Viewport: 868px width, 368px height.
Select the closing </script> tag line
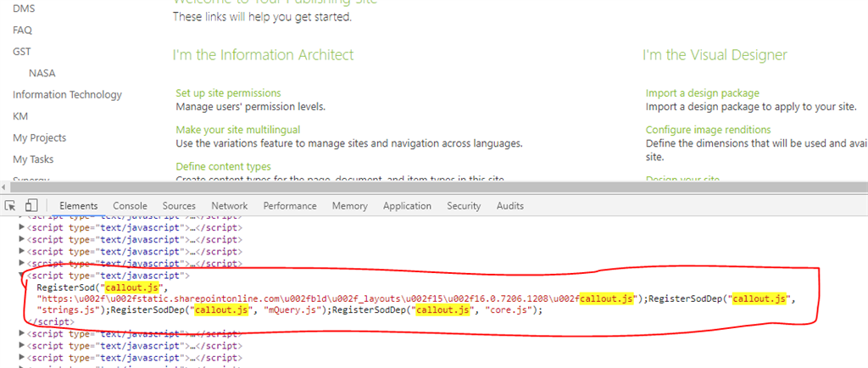pyautogui.click(x=50, y=321)
